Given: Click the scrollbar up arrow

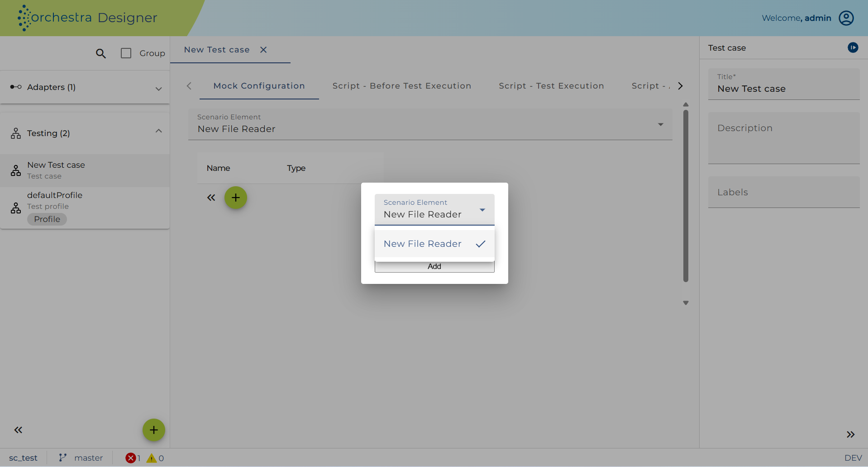Looking at the screenshot, I should point(686,104).
